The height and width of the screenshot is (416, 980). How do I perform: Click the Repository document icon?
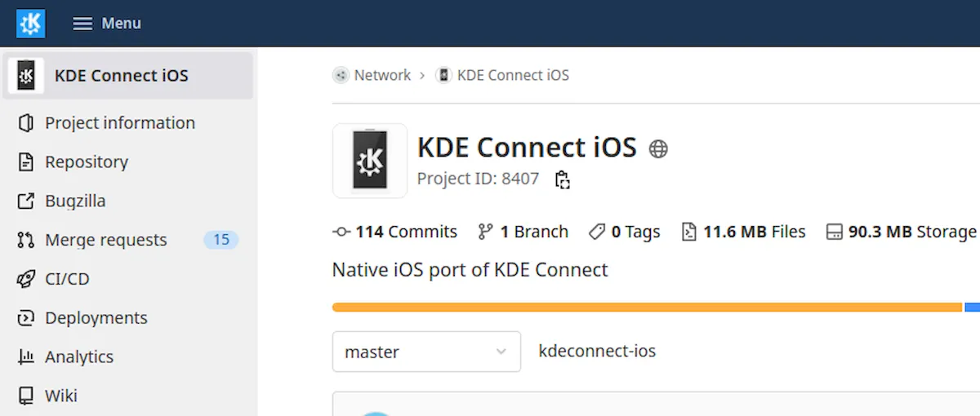click(26, 162)
